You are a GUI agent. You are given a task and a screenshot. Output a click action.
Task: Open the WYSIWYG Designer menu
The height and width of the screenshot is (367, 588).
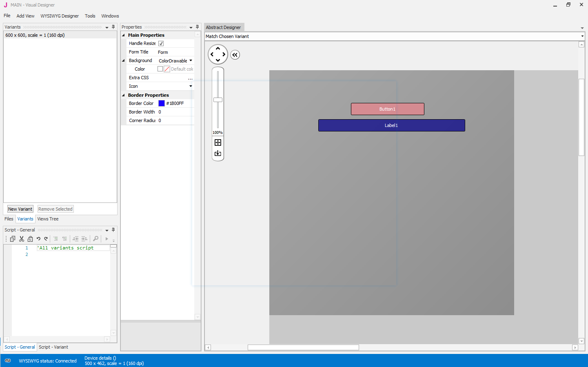tap(60, 16)
